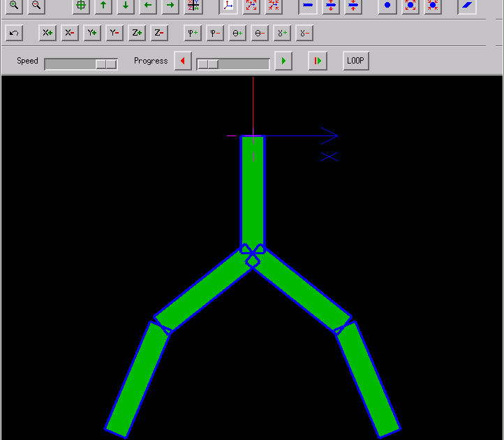Pan view up with green up arrow
This screenshot has width=504, height=440.
pyautogui.click(x=103, y=6)
